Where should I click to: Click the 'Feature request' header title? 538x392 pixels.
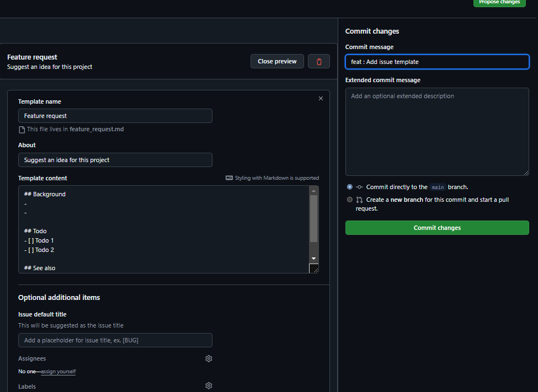click(x=32, y=57)
